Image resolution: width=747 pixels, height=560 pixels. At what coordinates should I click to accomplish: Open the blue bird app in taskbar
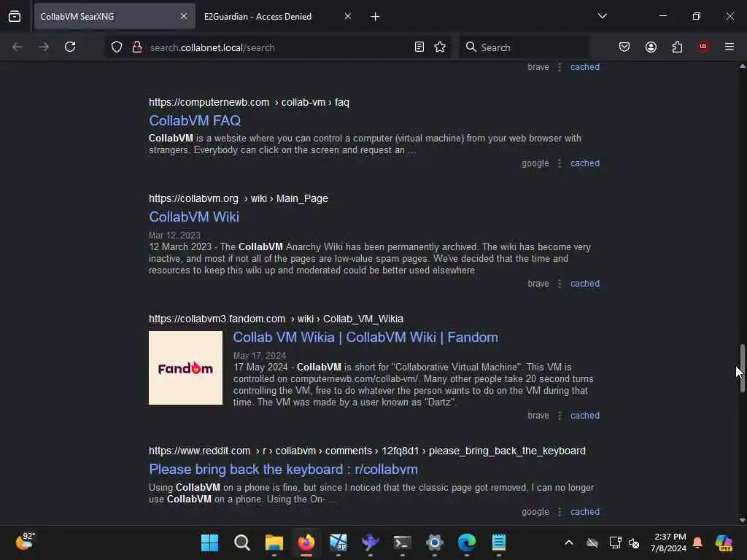370,542
